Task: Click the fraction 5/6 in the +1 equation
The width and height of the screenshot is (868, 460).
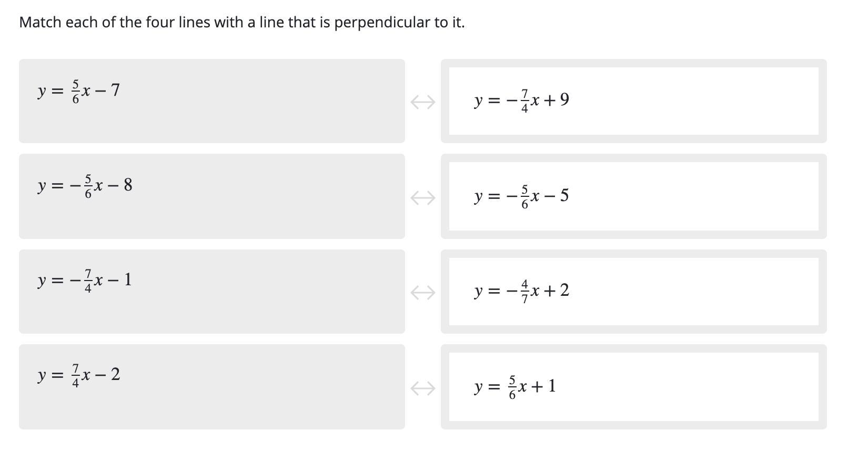Action: pos(512,387)
